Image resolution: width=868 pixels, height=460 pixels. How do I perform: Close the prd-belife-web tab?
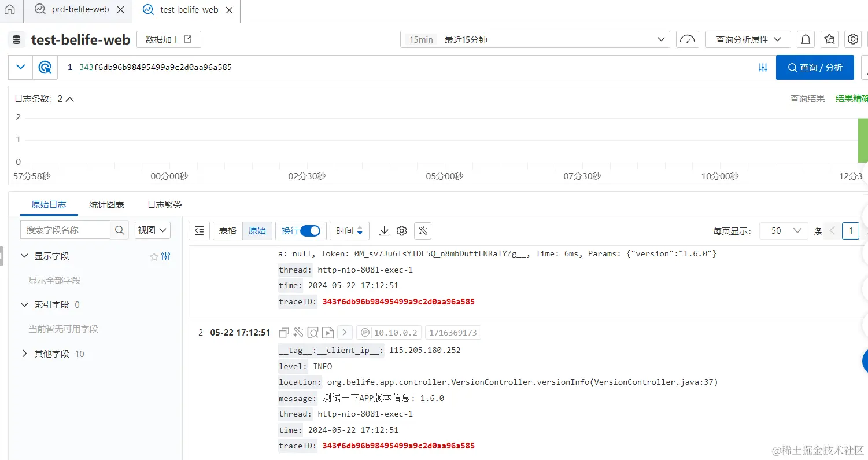click(x=120, y=10)
